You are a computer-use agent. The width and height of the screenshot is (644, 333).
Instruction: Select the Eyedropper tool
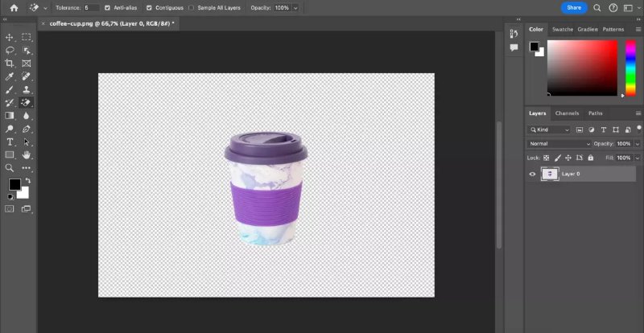10,76
